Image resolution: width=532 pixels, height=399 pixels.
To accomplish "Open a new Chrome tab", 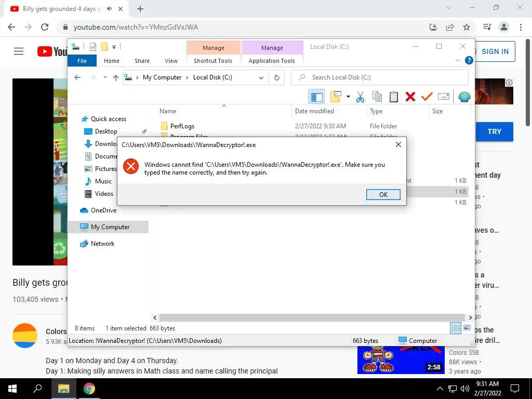I will pos(140,9).
